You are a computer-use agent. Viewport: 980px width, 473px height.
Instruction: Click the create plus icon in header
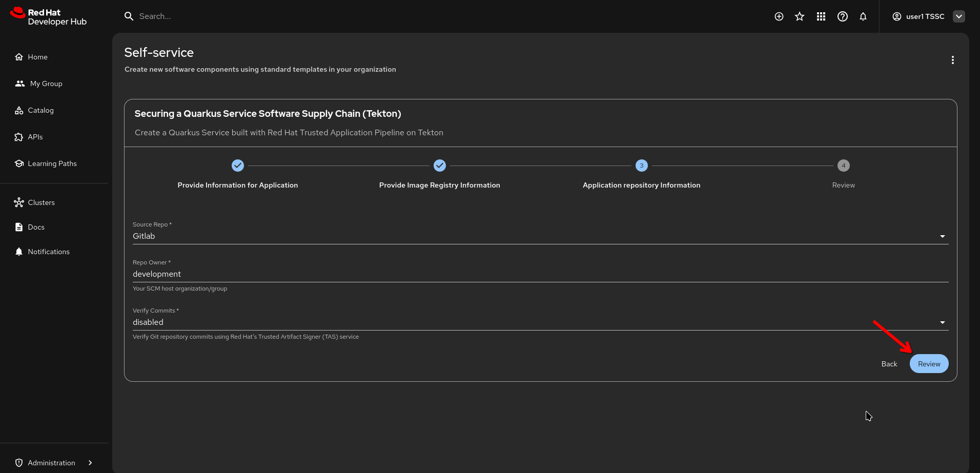(x=779, y=16)
